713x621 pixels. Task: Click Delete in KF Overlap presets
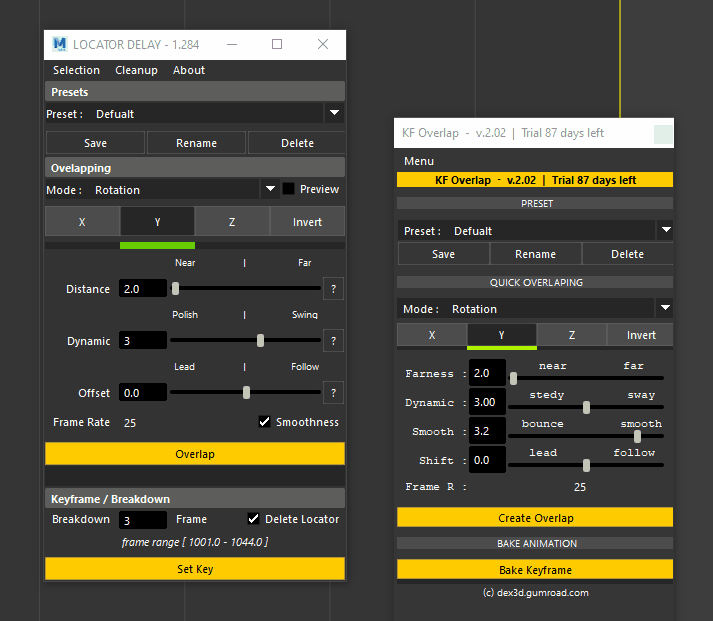[x=628, y=254]
